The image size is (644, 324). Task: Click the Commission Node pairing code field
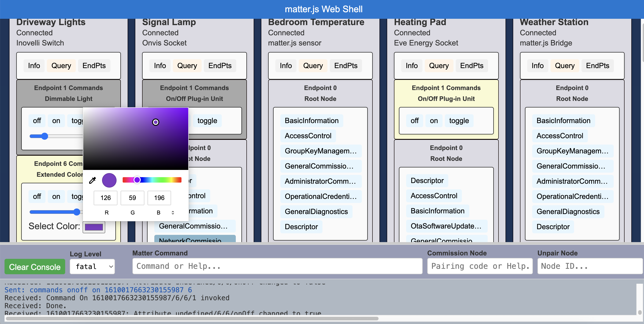pyautogui.click(x=479, y=266)
